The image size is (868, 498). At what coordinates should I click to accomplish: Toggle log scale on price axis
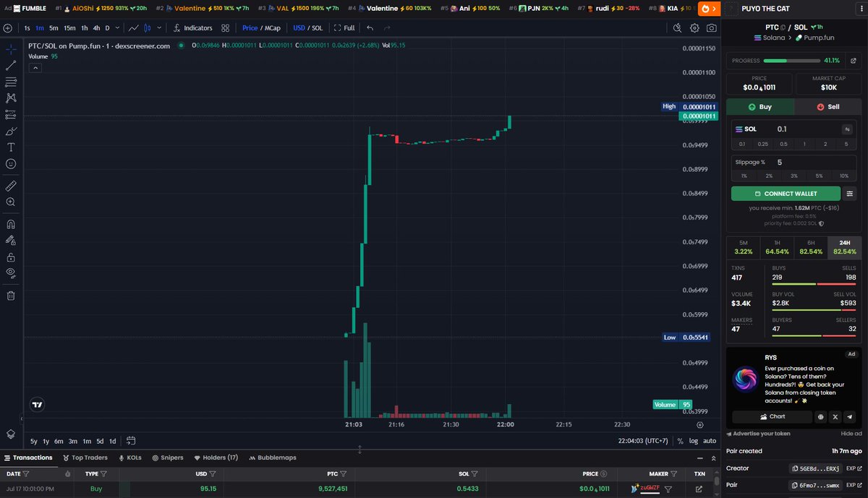694,441
